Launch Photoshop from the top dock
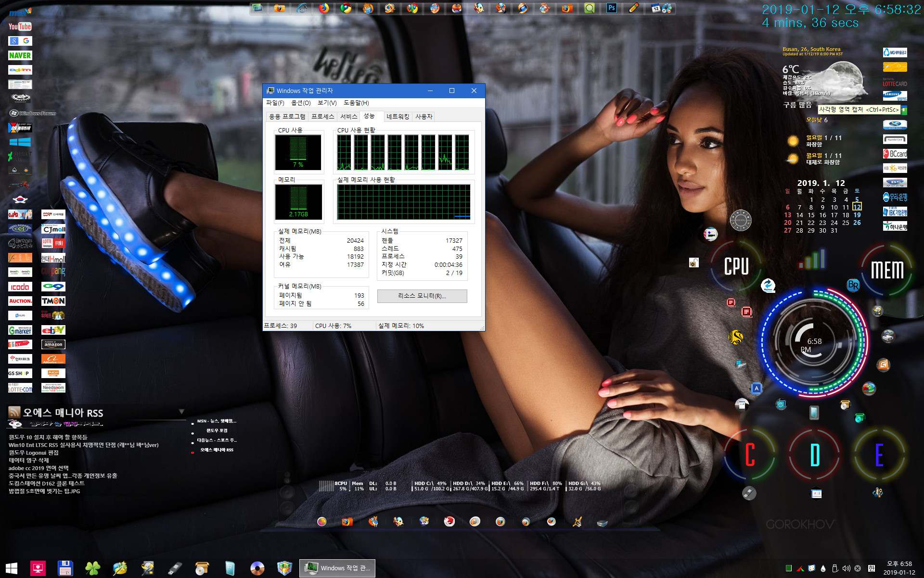 point(612,8)
